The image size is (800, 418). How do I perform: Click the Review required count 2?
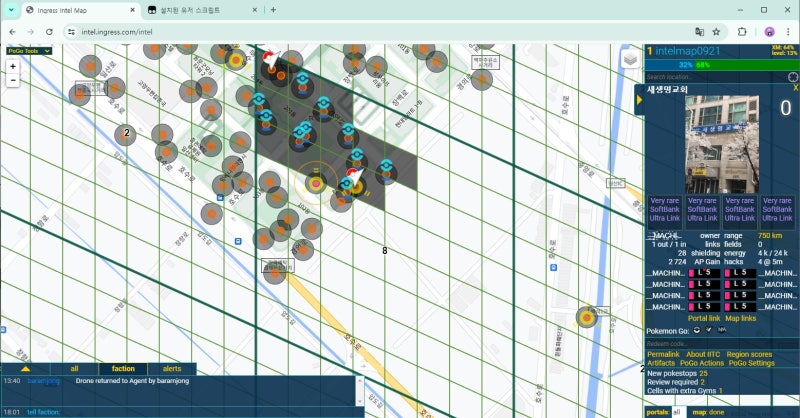[x=703, y=382]
